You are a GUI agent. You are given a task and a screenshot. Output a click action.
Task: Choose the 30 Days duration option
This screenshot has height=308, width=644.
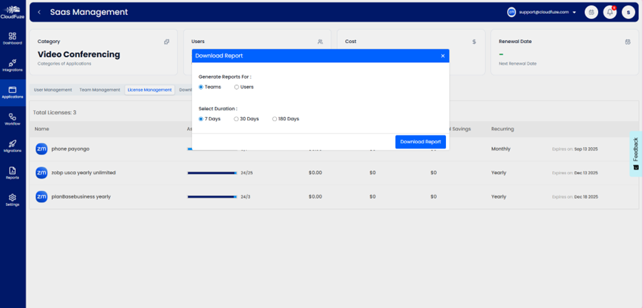click(236, 119)
